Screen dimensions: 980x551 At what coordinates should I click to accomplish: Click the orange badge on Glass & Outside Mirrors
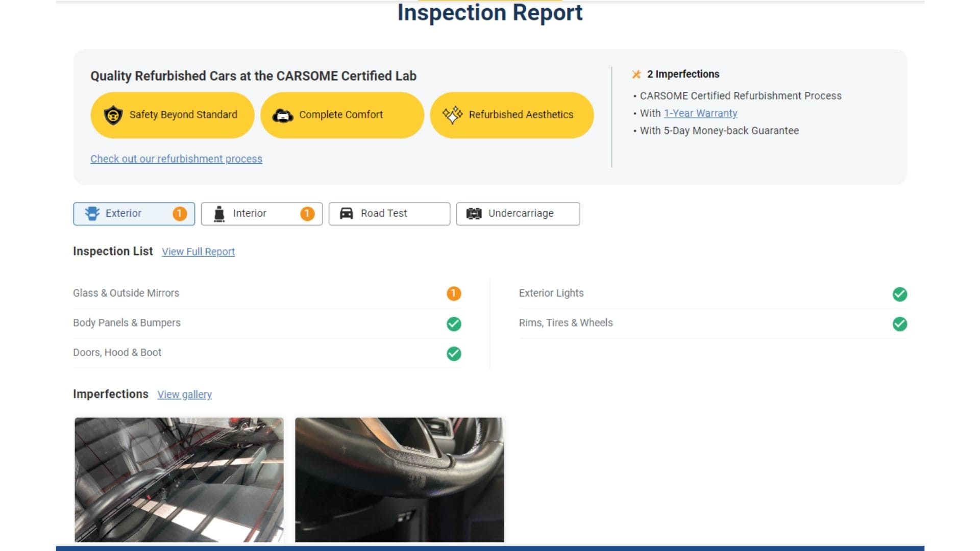[x=453, y=293]
